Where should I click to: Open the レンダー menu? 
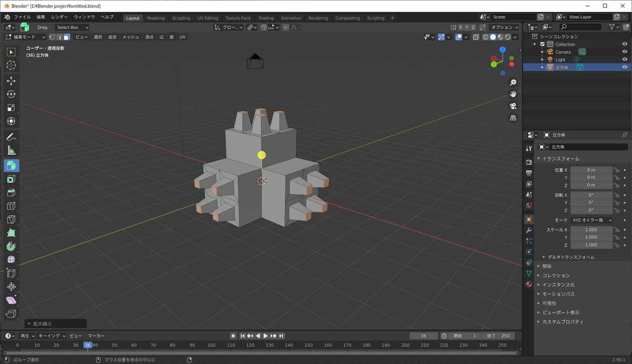click(60, 17)
